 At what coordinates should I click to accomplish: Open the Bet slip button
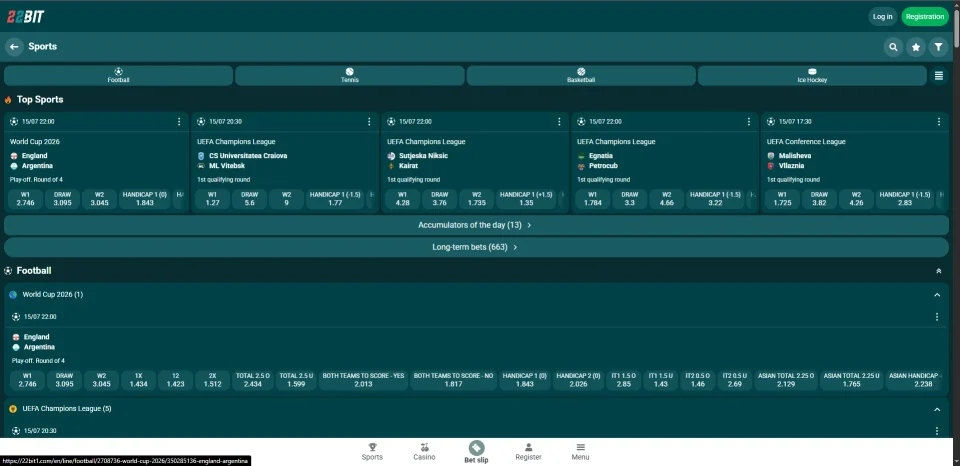click(x=476, y=452)
